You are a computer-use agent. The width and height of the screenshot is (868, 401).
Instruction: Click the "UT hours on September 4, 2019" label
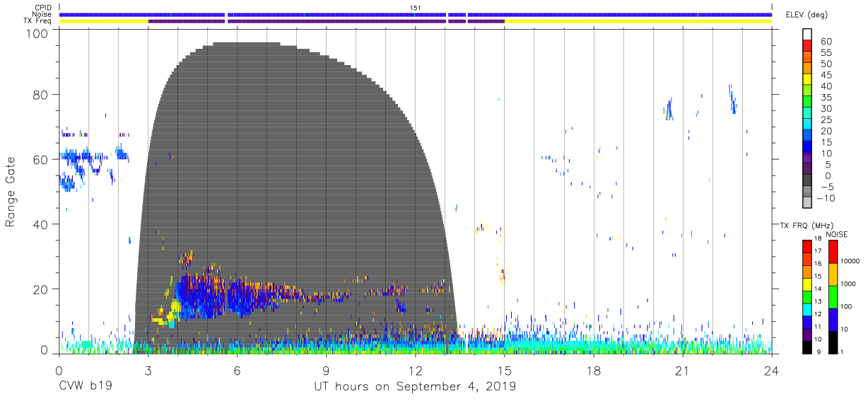coord(415,387)
